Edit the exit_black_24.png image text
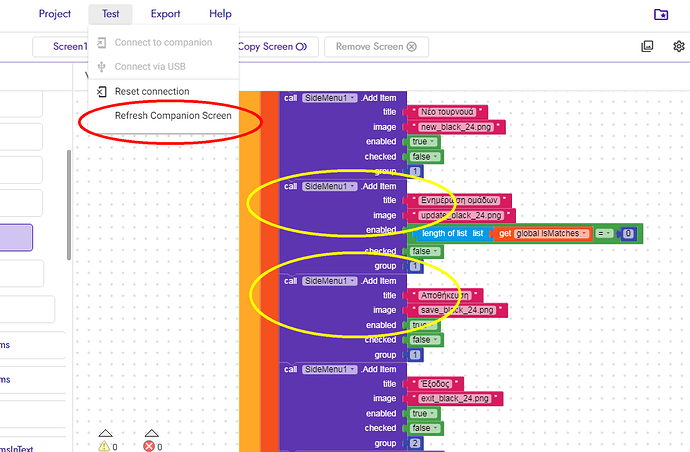 click(x=455, y=399)
